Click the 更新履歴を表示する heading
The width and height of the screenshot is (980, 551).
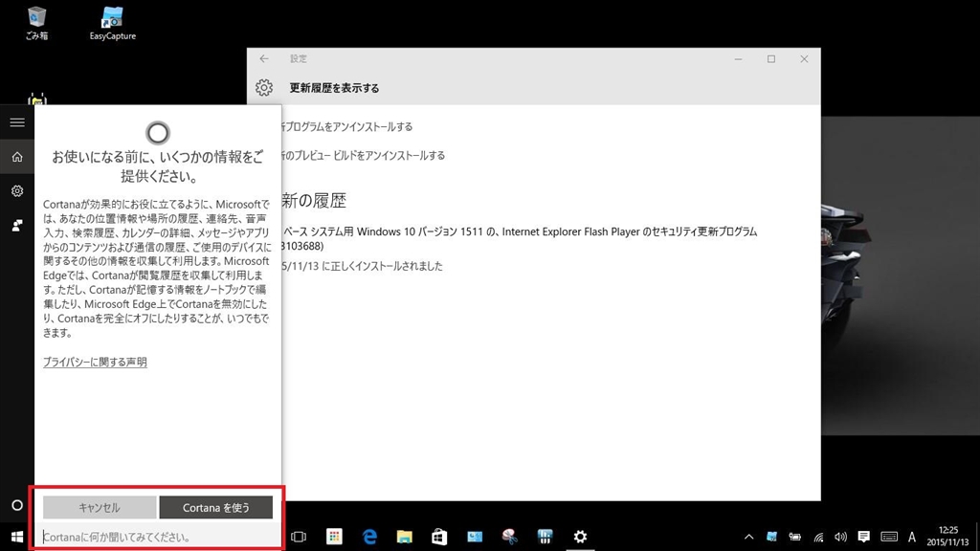pos(334,88)
